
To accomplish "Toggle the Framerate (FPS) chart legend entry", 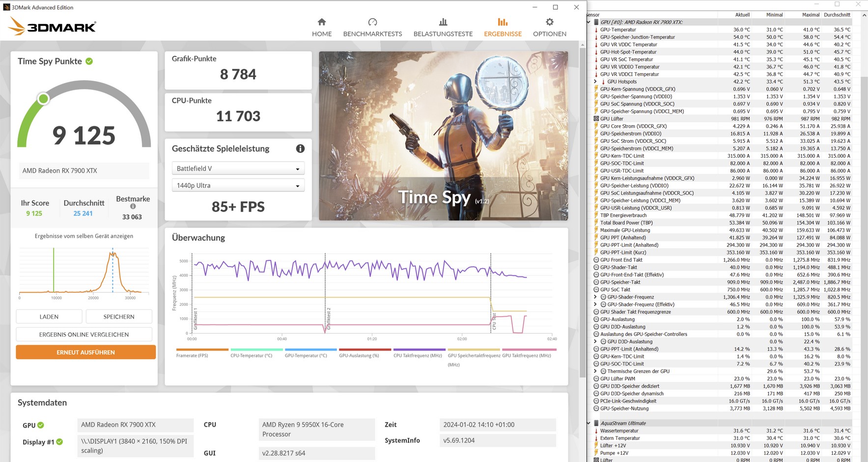I will coord(202,353).
